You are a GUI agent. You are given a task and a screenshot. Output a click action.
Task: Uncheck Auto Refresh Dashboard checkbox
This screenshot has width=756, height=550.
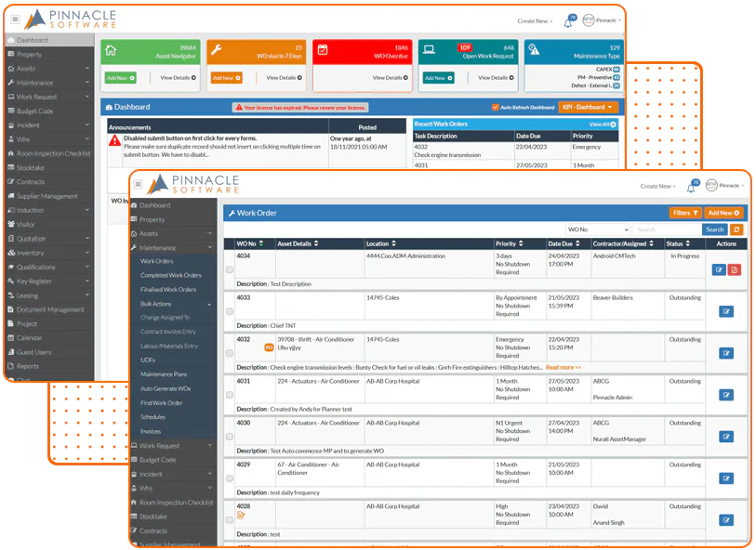tap(495, 108)
